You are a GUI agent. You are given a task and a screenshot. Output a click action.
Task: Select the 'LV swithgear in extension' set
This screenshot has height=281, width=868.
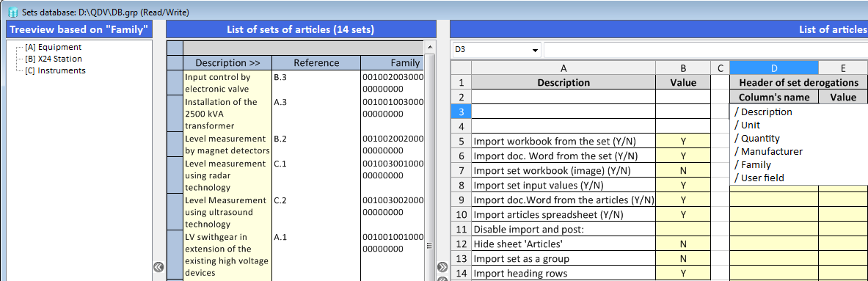click(x=227, y=255)
